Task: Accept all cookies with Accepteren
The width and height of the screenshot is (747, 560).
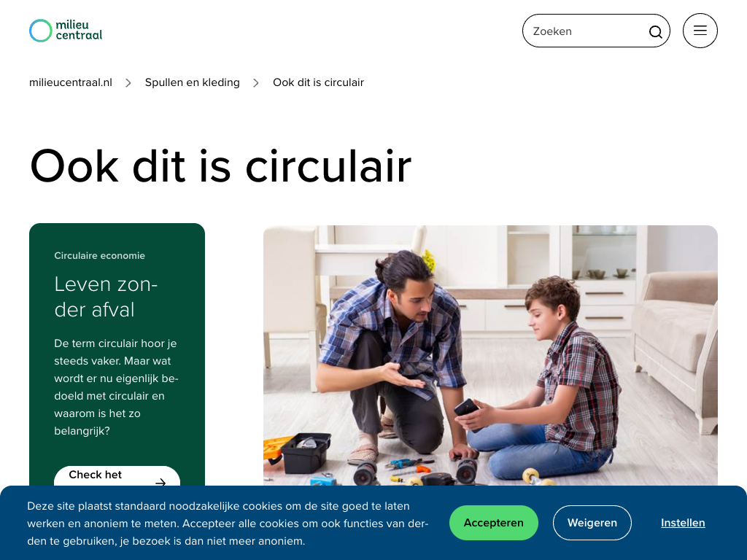Action: [x=494, y=523]
